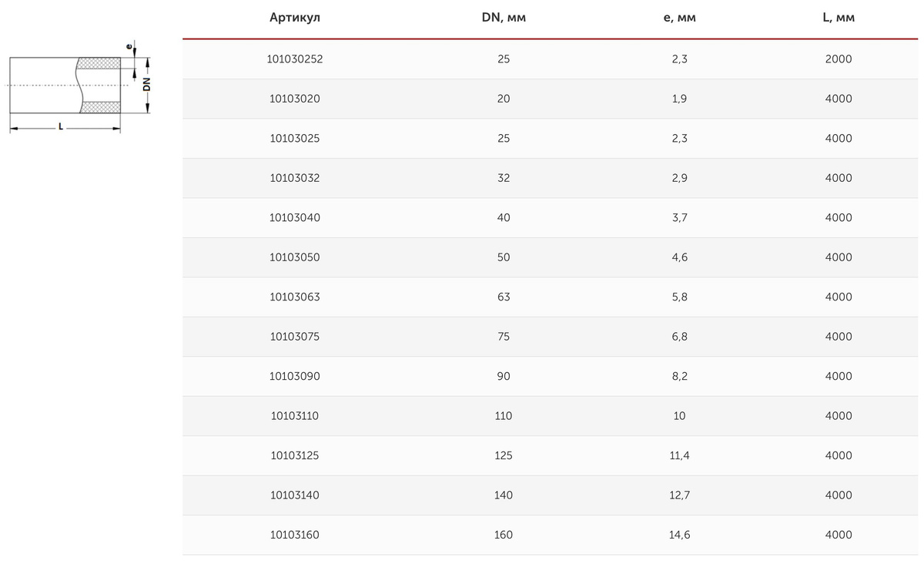The width and height of the screenshot is (924, 564).
Task: Click wall thickness value 5,8
Action: pos(679,297)
